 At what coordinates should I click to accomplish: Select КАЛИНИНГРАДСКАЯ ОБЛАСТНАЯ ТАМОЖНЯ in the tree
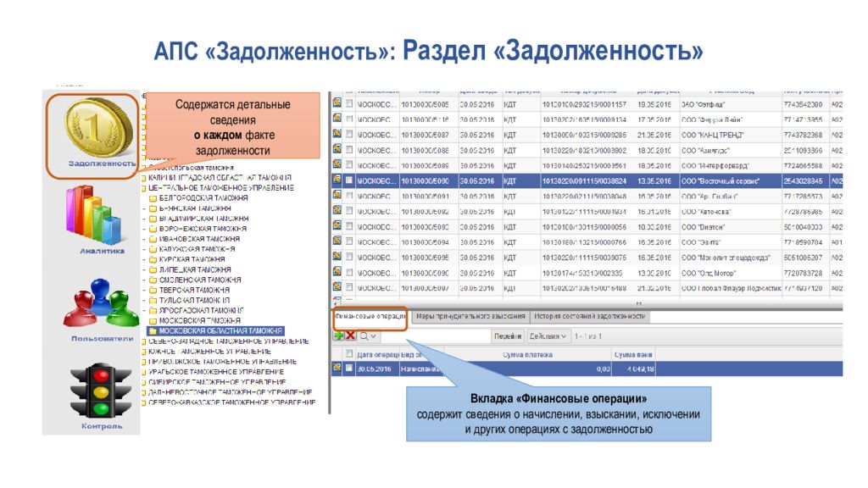(220, 178)
